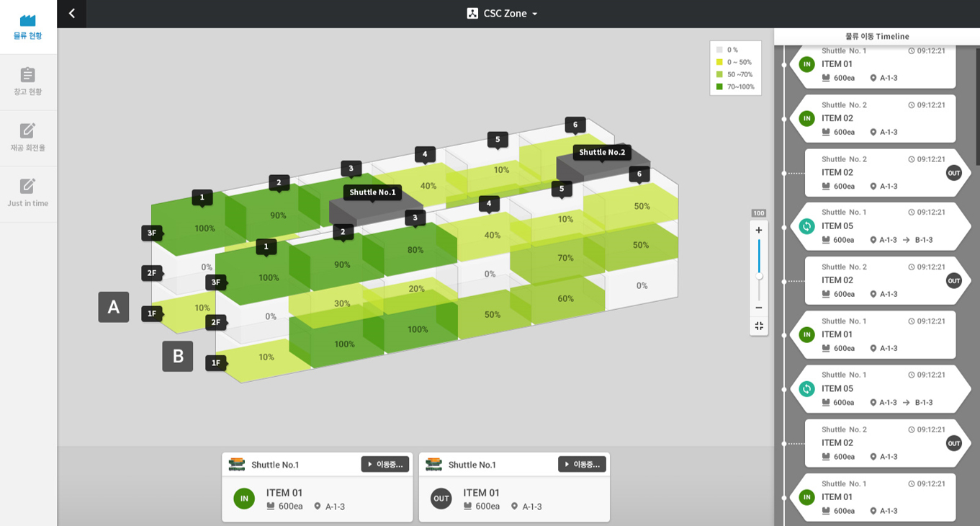Open the 재공 회전율 menu item
The image size is (980, 526).
click(x=28, y=138)
